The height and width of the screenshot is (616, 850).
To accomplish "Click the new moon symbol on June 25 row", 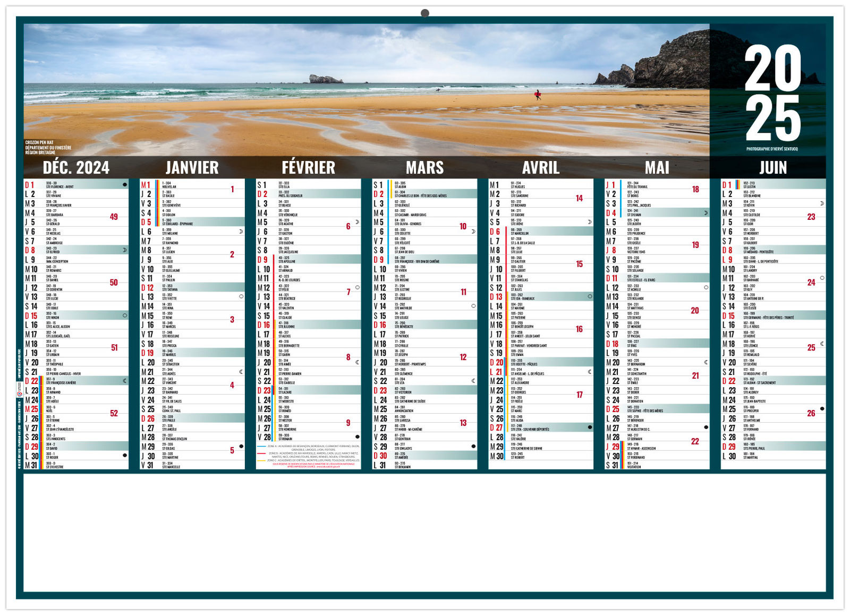I will 822,409.
